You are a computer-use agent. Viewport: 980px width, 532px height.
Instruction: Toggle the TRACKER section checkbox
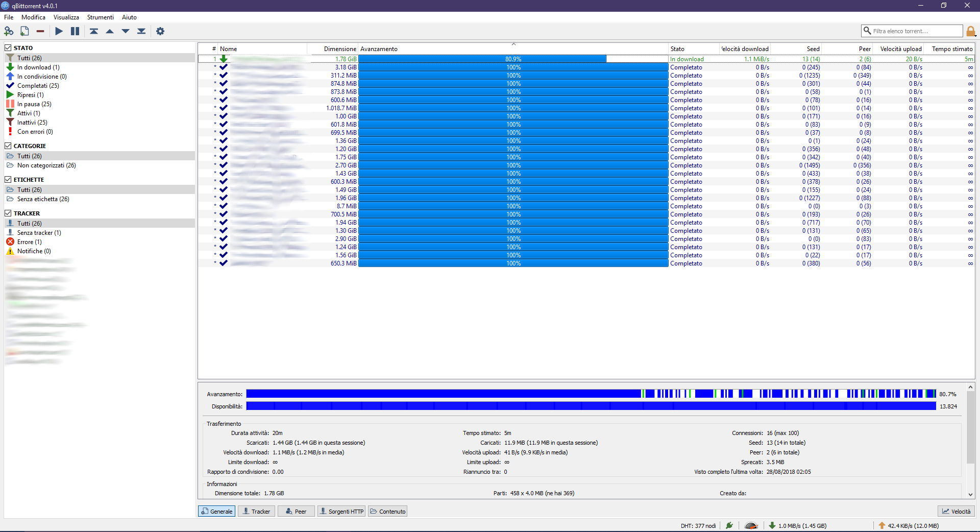[8, 213]
